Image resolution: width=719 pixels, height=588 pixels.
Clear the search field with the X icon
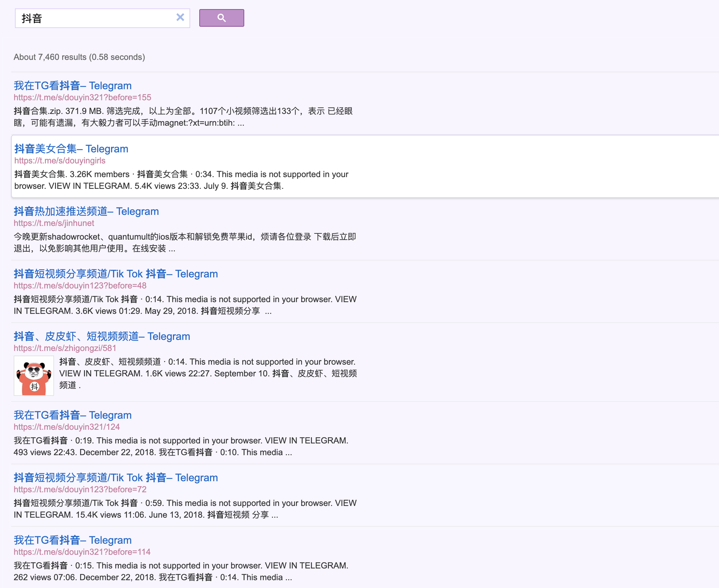click(x=180, y=17)
